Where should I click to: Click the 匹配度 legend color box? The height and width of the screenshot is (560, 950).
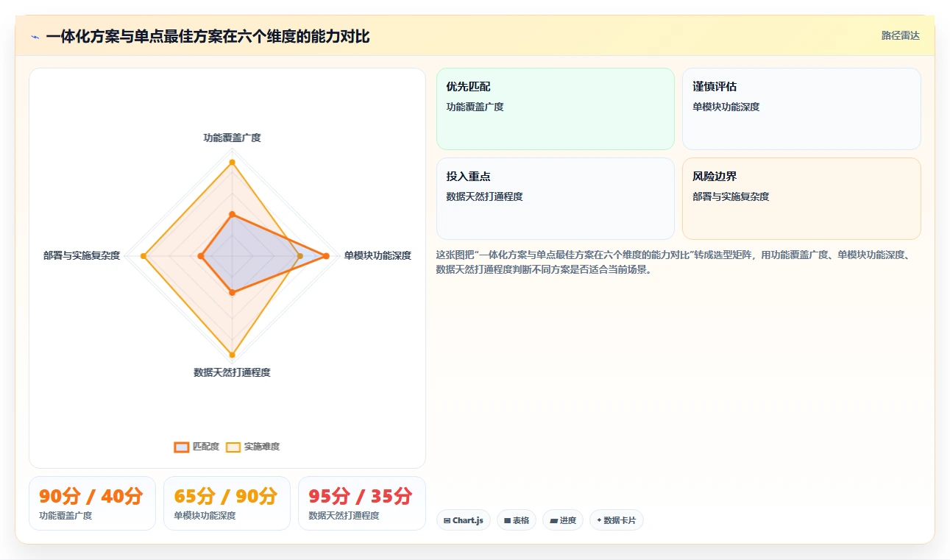(x=182, y=447)
